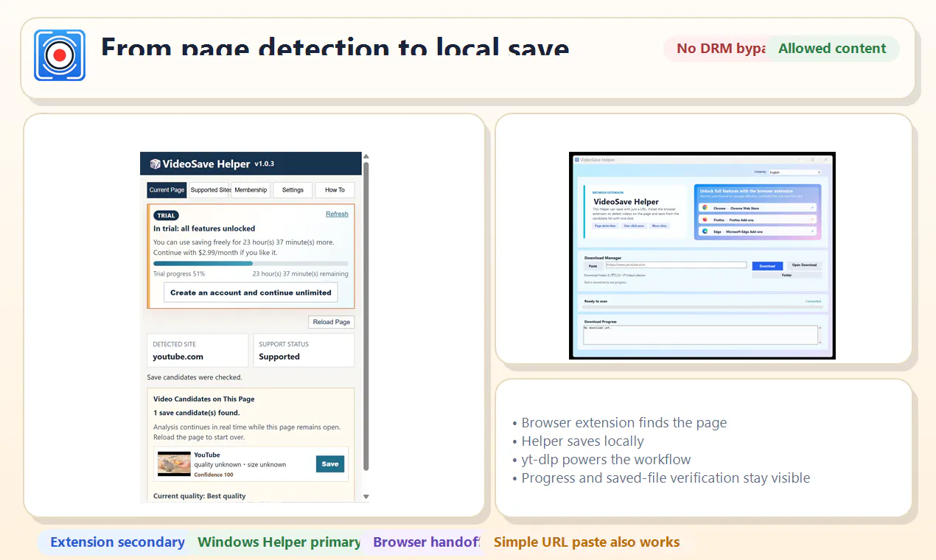Click external-link arrow on Chrome Web Store row

click(x=812, y=208)
